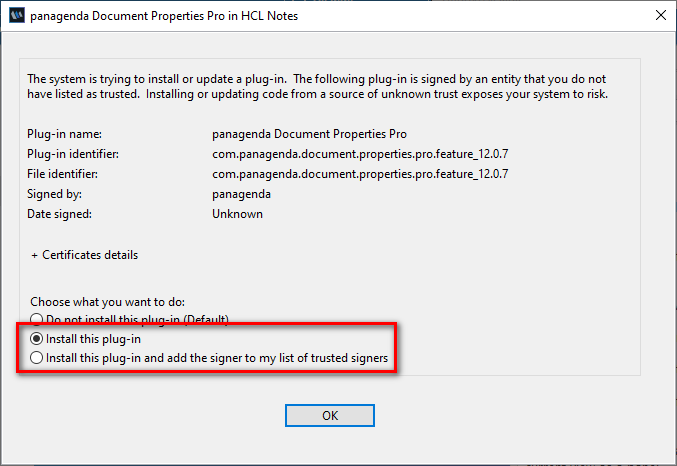This screenshot has height=466, width=677.
Task: Click the dialog title 'panagenda Document Properties Pro in HCL Notes'
Action: (164, 16)
